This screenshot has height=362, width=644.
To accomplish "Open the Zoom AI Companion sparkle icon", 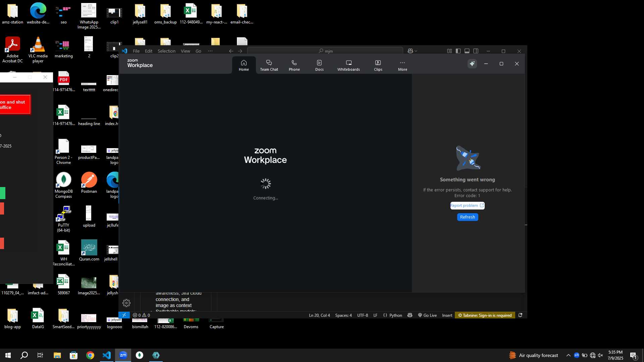I will 472,64.
